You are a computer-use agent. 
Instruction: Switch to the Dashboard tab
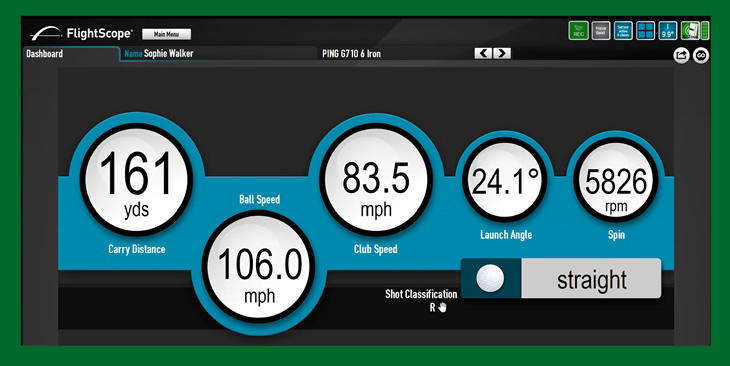coord(71,54)
